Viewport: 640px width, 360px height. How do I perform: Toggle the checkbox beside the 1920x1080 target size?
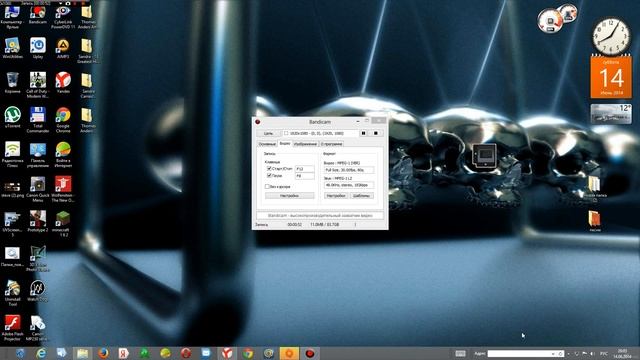(x=286, y=133)
